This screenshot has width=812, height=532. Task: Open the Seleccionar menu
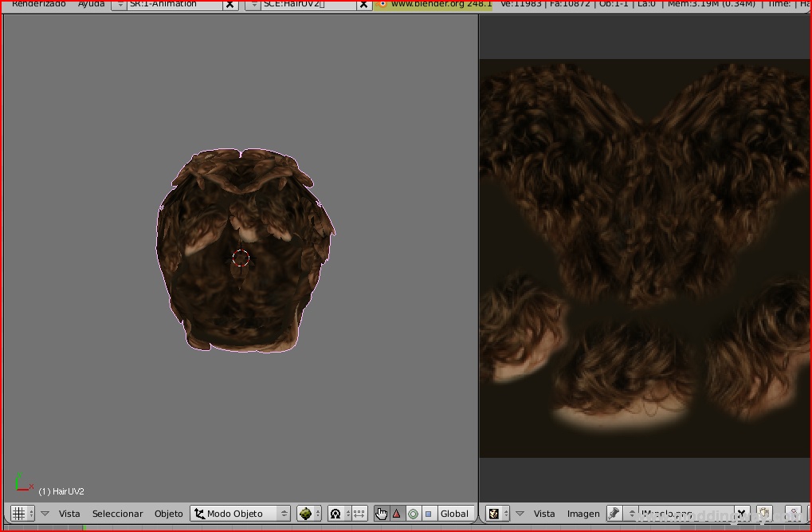coord(117,514)
